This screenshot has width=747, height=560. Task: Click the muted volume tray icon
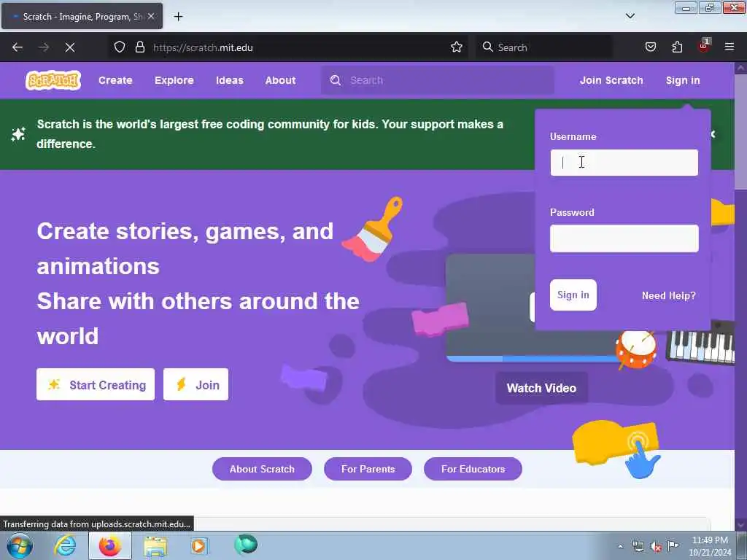(656, 547)
